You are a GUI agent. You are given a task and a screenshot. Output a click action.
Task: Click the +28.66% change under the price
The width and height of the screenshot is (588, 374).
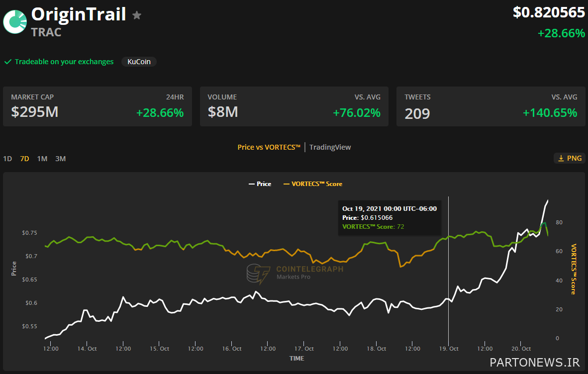pos(561,33)
